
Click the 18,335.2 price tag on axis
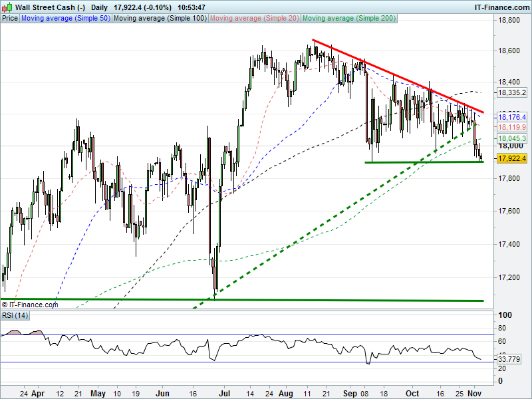coord(511,92)
